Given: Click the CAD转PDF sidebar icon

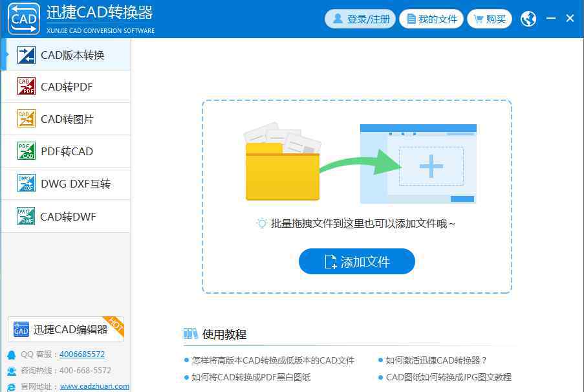Looking at the screenshot, I should click(x=27, y=87).
